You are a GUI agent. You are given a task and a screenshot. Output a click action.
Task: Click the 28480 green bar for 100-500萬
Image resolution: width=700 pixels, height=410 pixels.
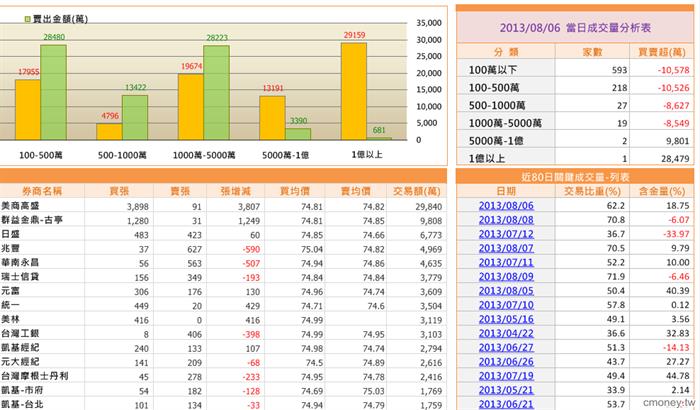click(54, 92)
